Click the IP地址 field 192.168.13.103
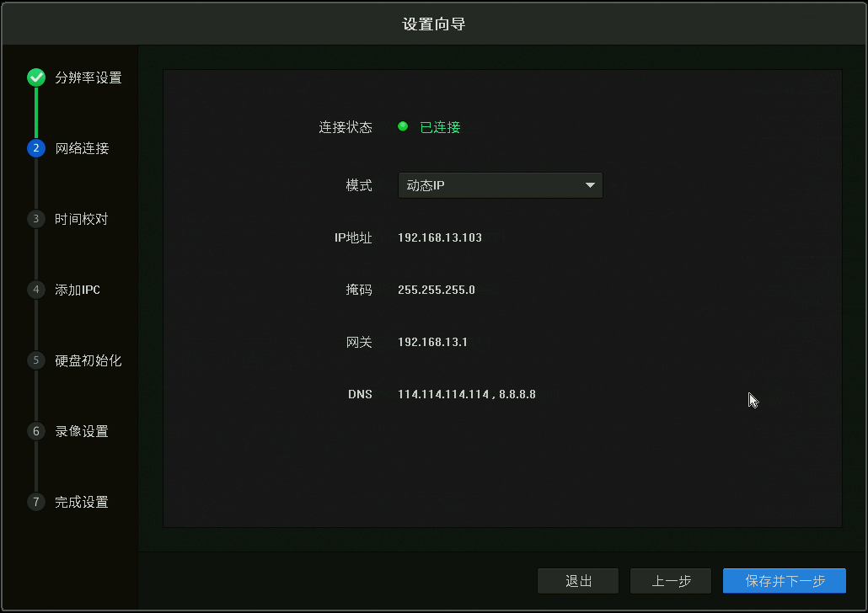The image size is (868, 613). point(440,237)
